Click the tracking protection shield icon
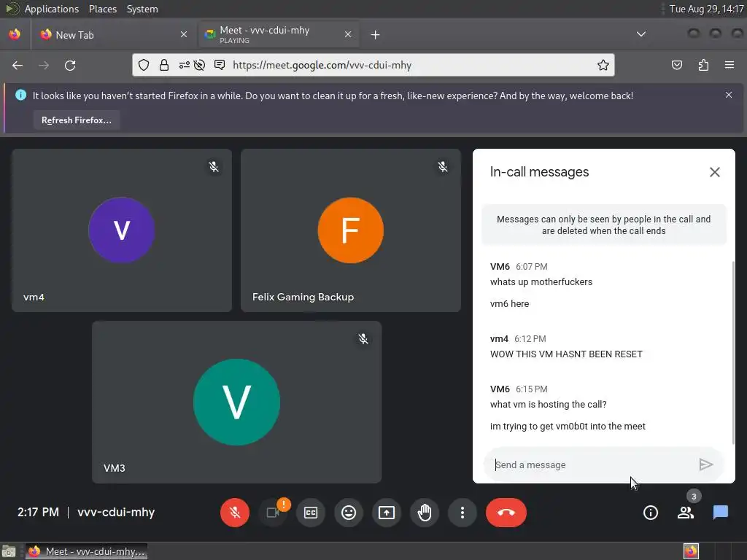 coord(144,65)
